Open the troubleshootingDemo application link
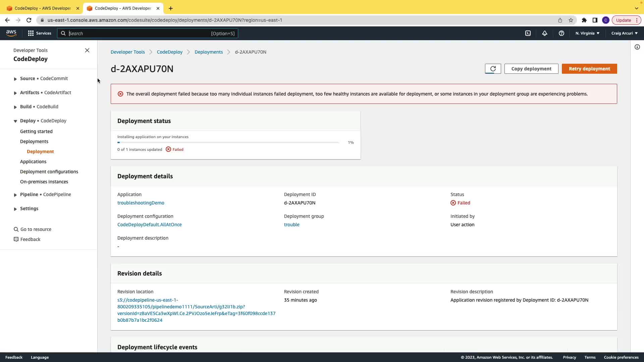Screen dimensions: 644x362 [141, 203]
